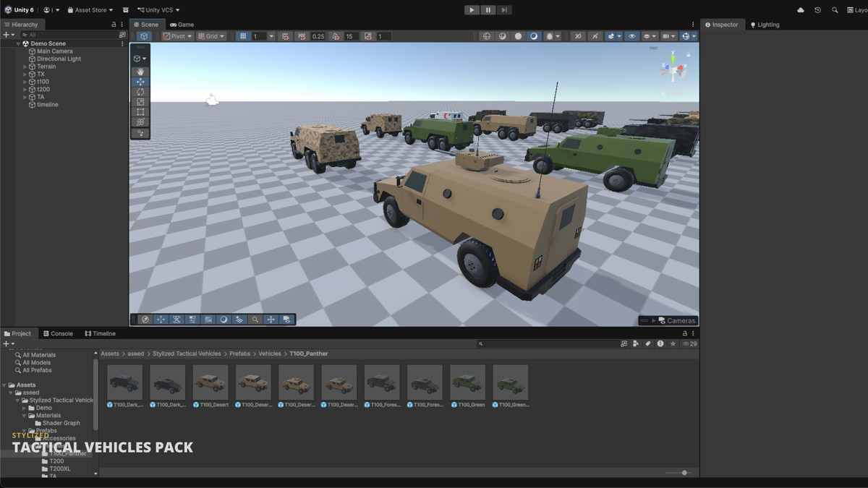Image resolution: width=868 pixels, height=488 pixels.
Task: Open Unity cloud services icon
Action: click(801, 10)
